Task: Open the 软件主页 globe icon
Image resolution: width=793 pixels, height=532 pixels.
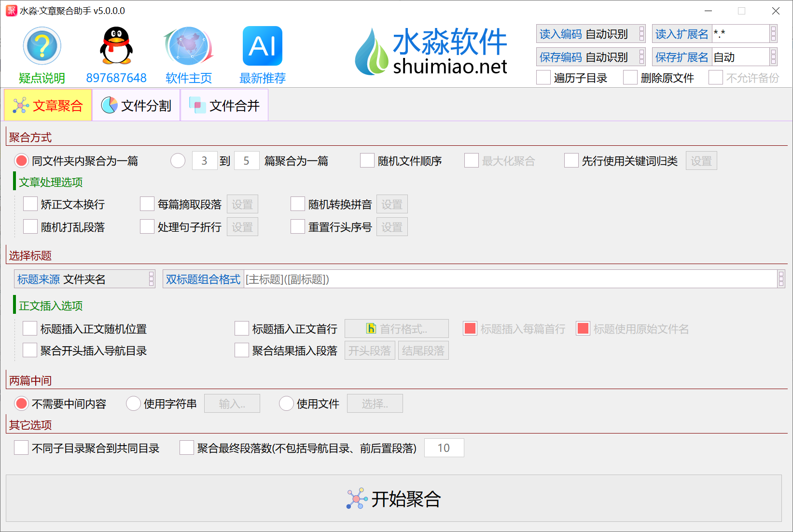Action: (189, 46)
